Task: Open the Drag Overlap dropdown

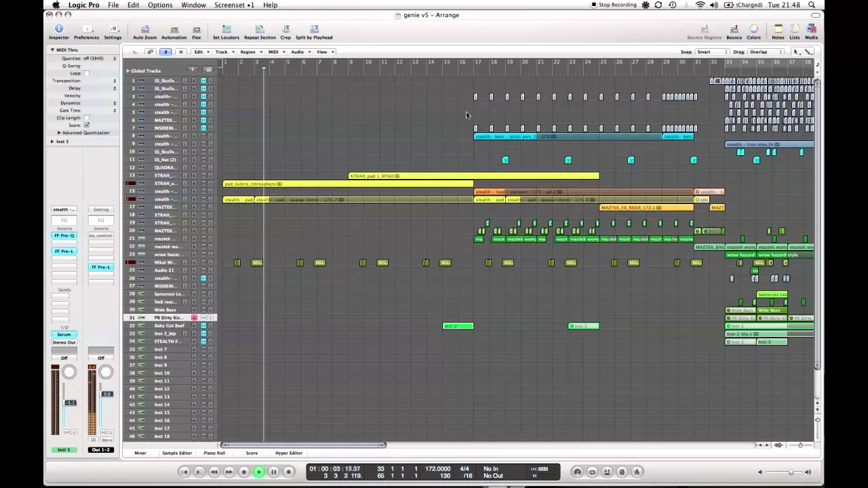Action: point(766,52)
